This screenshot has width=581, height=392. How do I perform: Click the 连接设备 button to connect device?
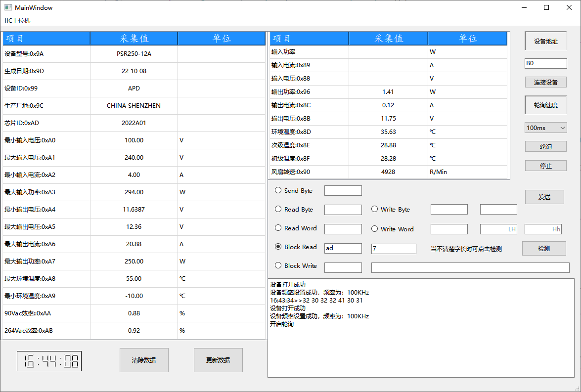tap(545, 82)
